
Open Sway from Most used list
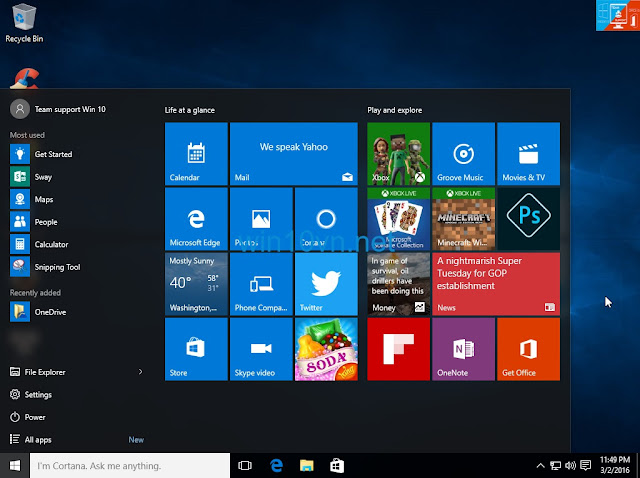[x=78, y=177]
